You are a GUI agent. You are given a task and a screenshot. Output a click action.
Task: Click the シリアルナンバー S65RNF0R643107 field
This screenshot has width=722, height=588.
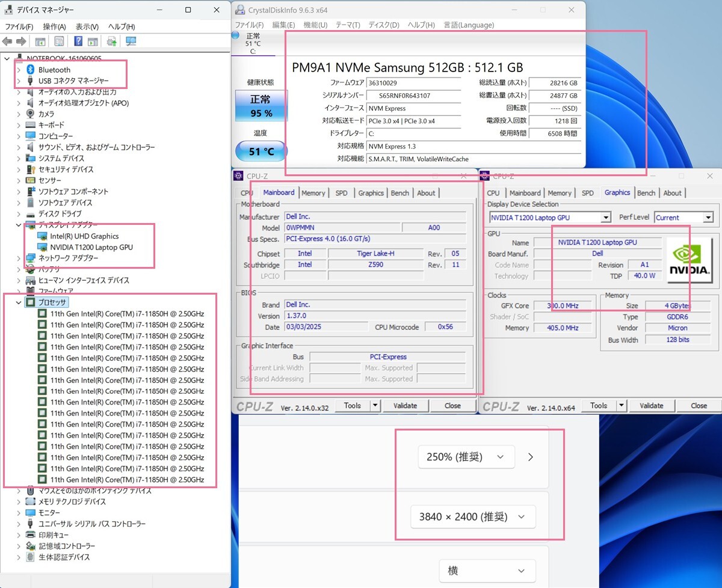coord(413,96)
